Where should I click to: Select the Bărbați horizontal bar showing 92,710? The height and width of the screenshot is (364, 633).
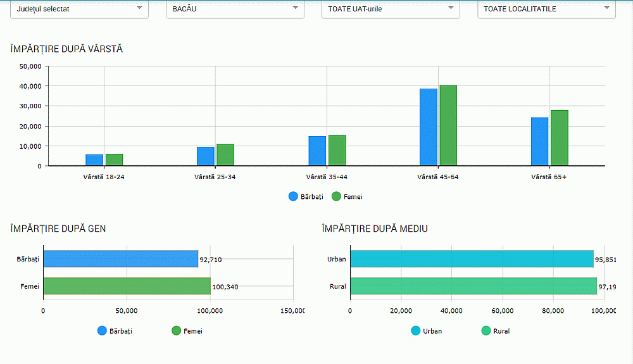click(x=120, y=259)
